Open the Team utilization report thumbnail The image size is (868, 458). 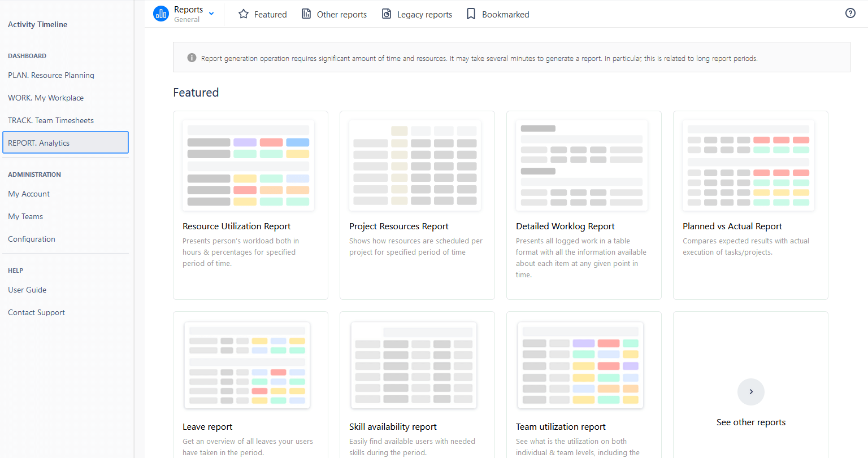coord(580,365)
